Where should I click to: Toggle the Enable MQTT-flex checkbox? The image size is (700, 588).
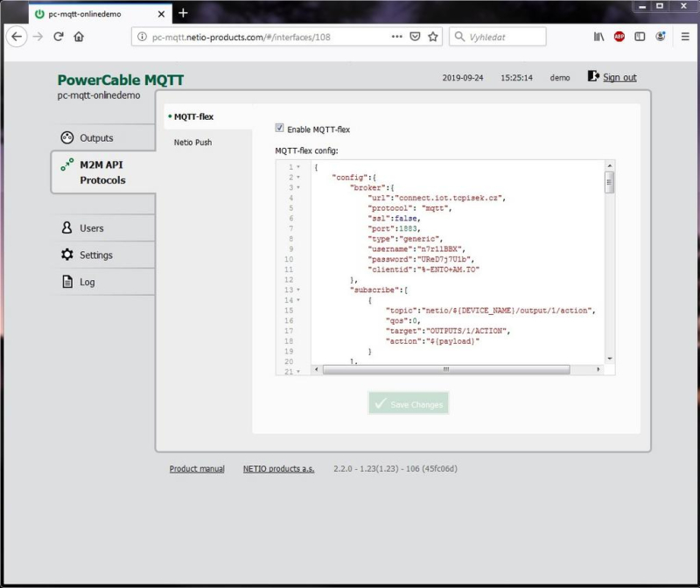coord(279,128)
